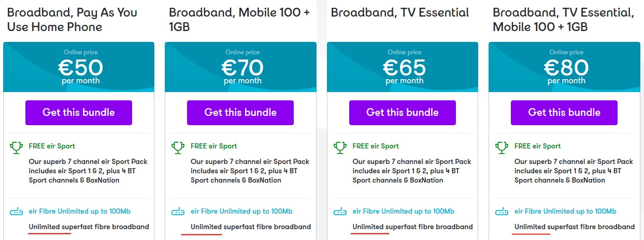
Task: Open the Broadband, TV Essential heading
Action: [x=400, y=12]
